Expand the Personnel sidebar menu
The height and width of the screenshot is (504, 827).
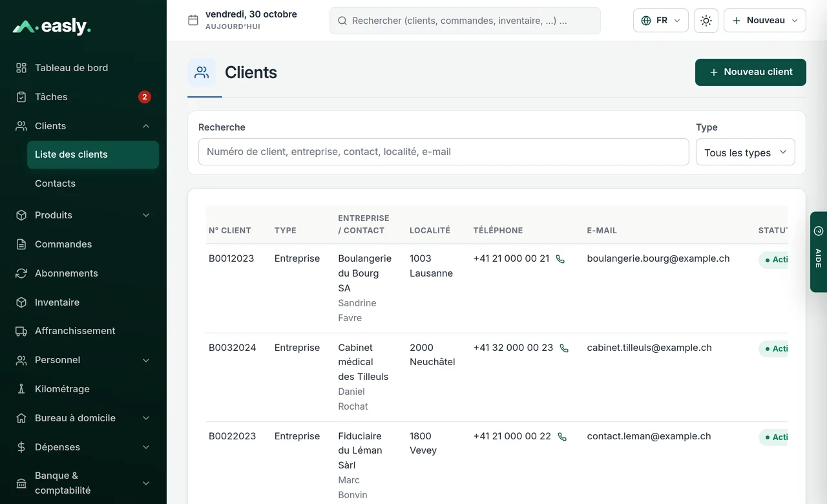pyautogui.click(x=146, y=360)
